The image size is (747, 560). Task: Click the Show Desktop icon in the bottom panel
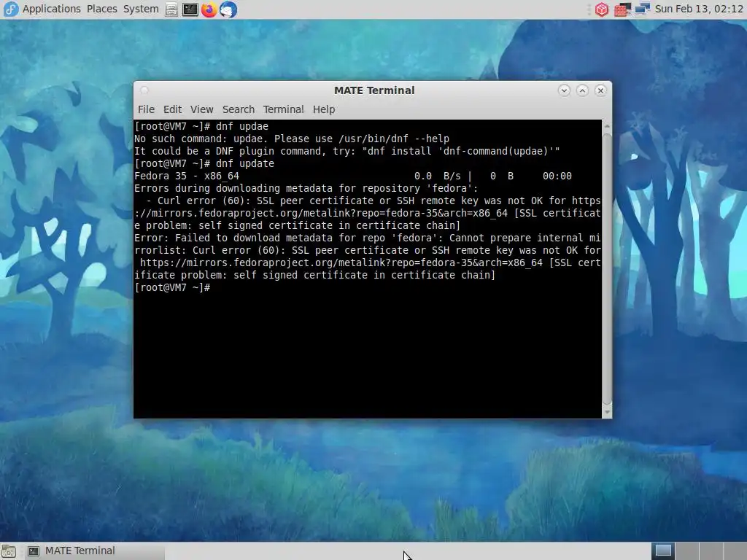tap(9, 551)
